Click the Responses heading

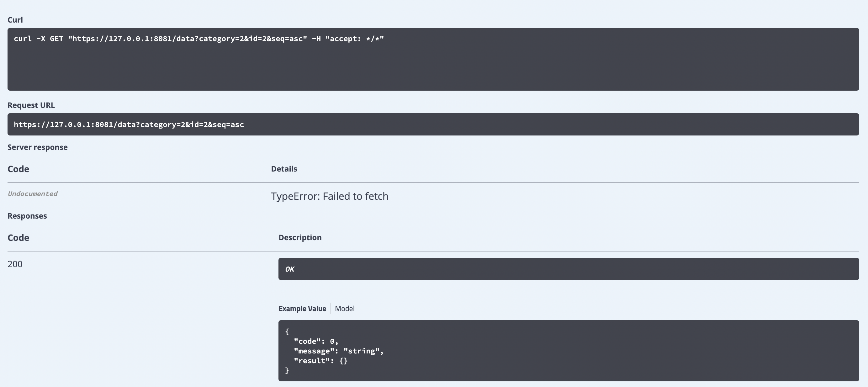click(x=27, y=216)
